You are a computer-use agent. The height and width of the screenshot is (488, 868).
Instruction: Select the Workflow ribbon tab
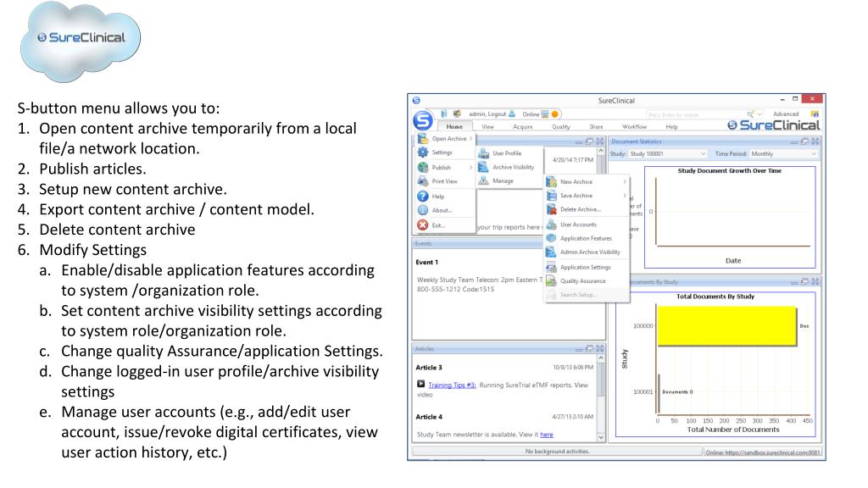pyautogui.click(x=634, y=127)
